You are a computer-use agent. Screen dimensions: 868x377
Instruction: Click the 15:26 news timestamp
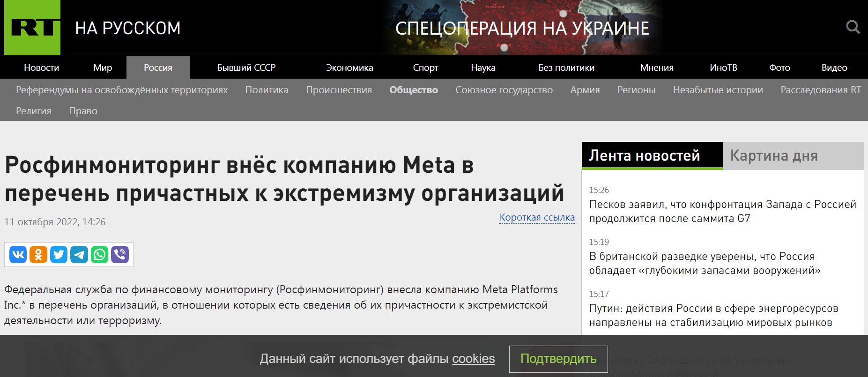[599, 190]
